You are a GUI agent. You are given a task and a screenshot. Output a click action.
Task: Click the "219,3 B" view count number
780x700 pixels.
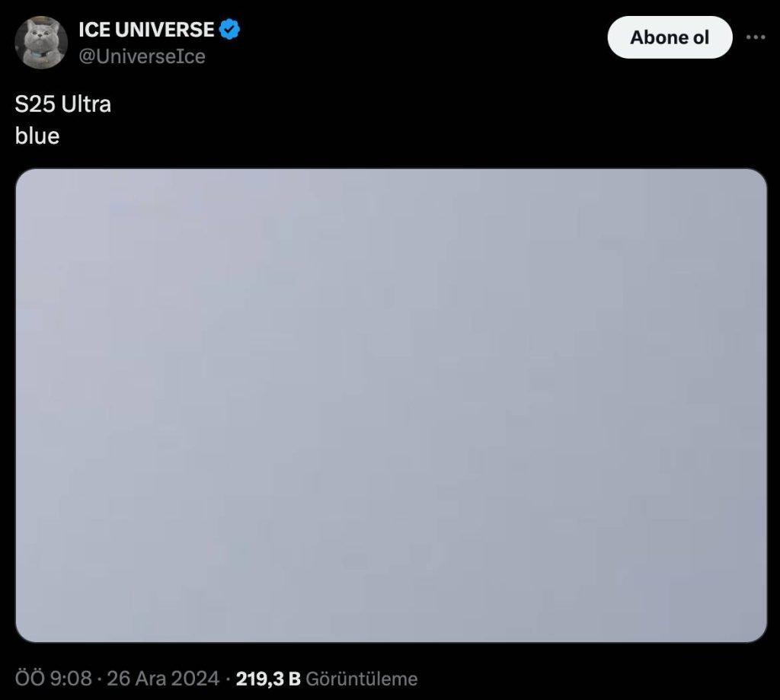click(x=268, y=679)
